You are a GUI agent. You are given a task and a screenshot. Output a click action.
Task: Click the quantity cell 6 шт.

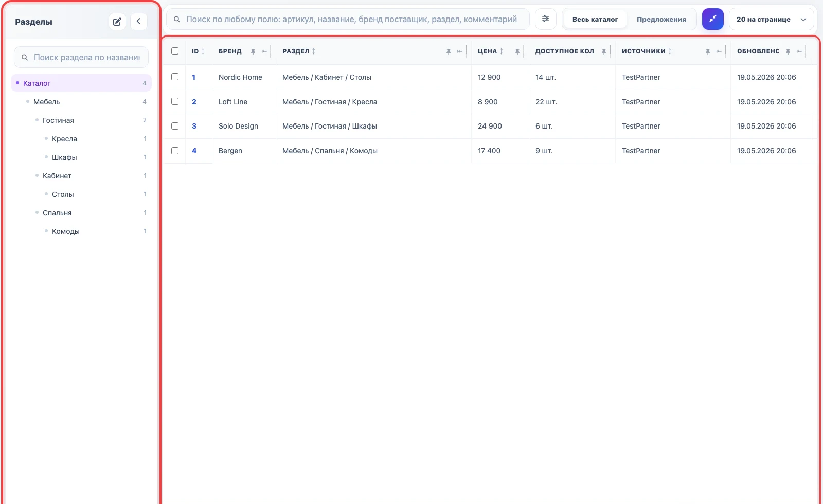coord(572,126)
